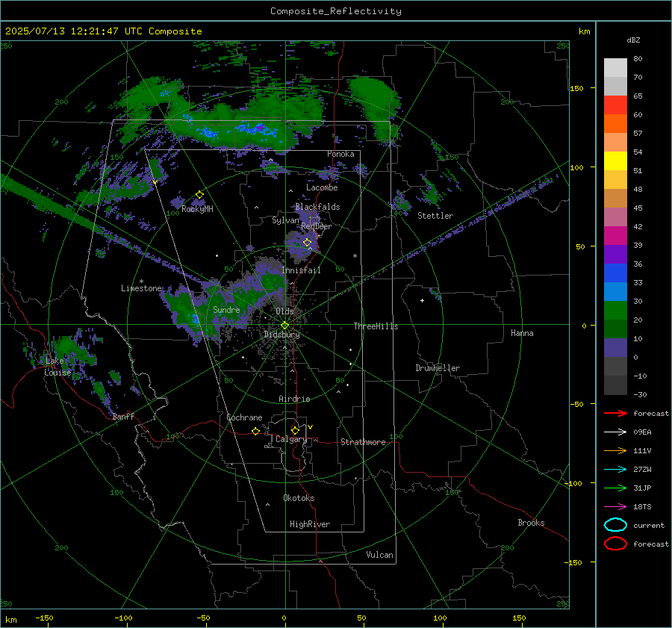Click the HighRiver city label
The height and width of the screenshot is (628, 672).
point(310,524)
